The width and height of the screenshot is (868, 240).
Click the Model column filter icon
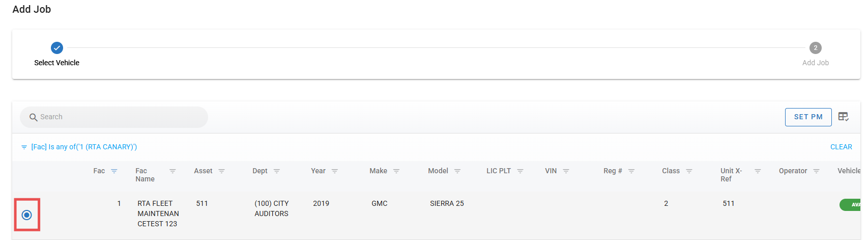click(x=457, y=171)
